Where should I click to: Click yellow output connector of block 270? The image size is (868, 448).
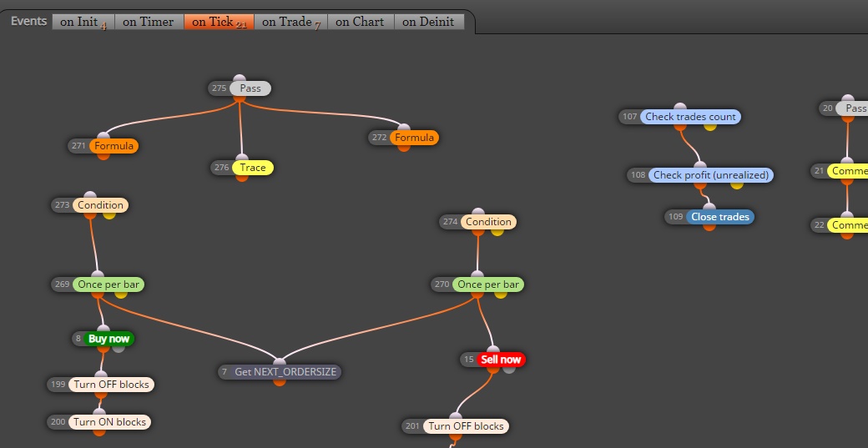coord(501,294)
